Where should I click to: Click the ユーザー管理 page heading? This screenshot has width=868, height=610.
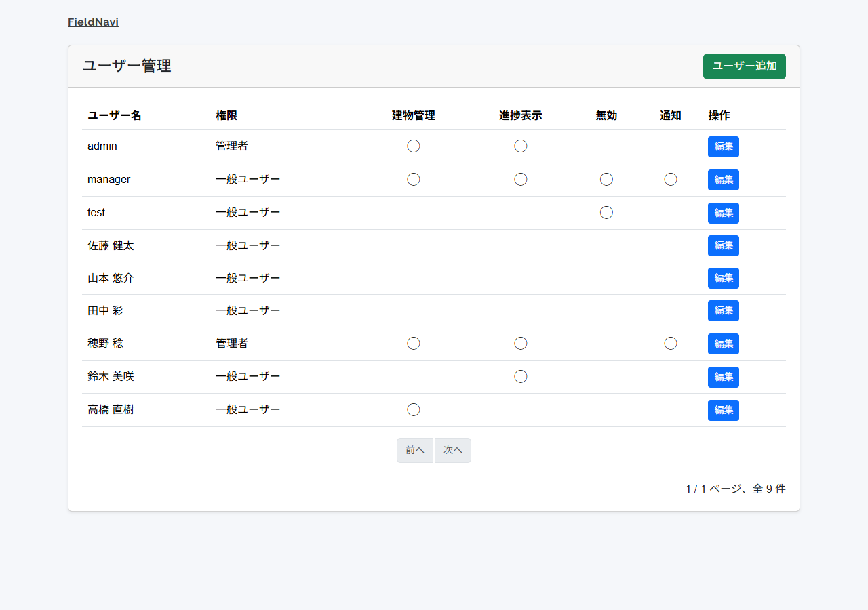pos(127,66)
